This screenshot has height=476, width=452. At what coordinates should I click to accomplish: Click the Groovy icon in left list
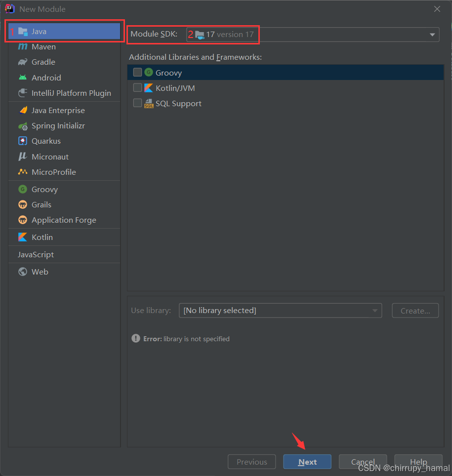tap(23, 189)
